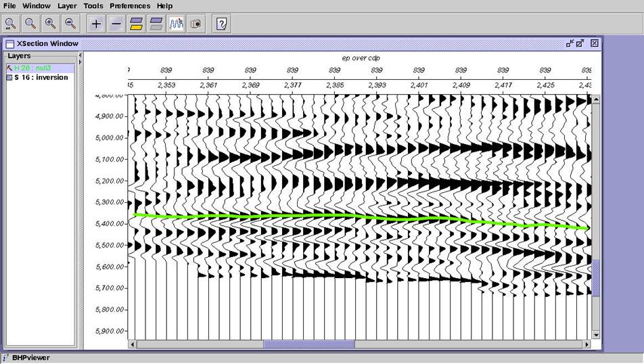
Task: Click the XSection Window title icon
Action: coord(10,43)
